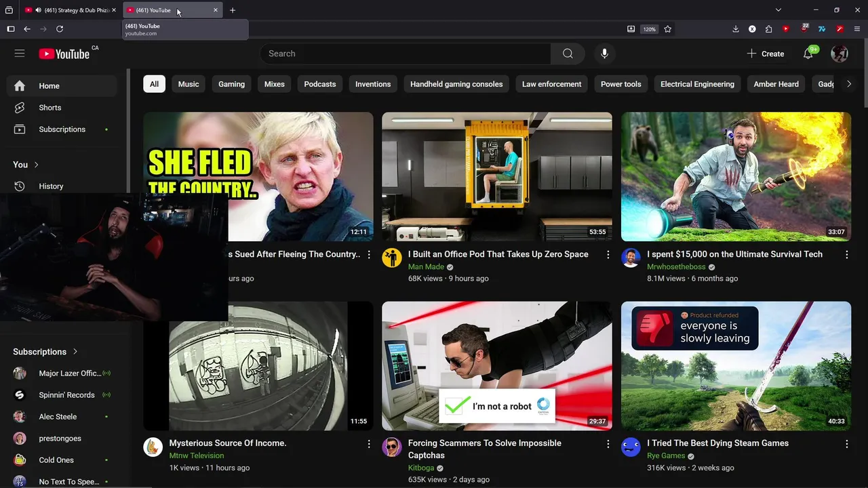Open Spinnin' Records subscription
The width and height of the screenshot is (868, 488).
(62, 395)
